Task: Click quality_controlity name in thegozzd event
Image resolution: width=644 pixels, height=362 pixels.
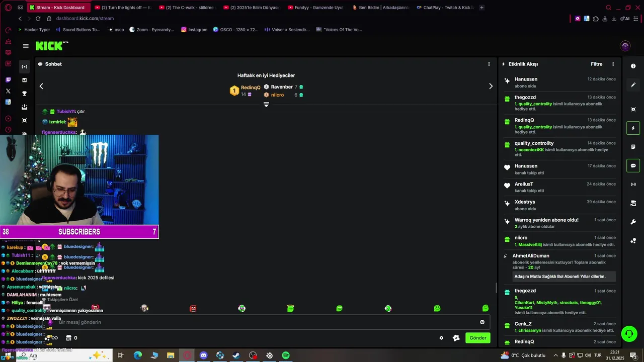Action: [x=535, y=104]
